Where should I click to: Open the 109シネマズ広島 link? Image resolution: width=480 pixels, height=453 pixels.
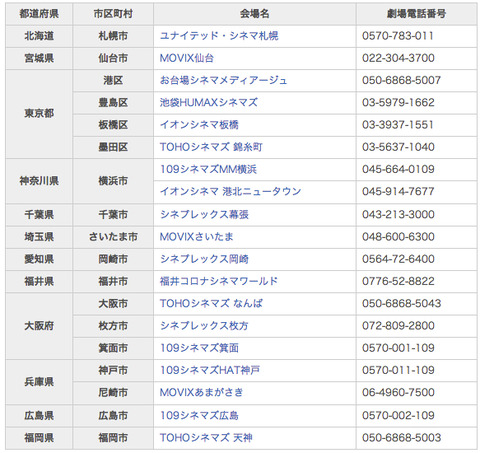click(199, 415)
